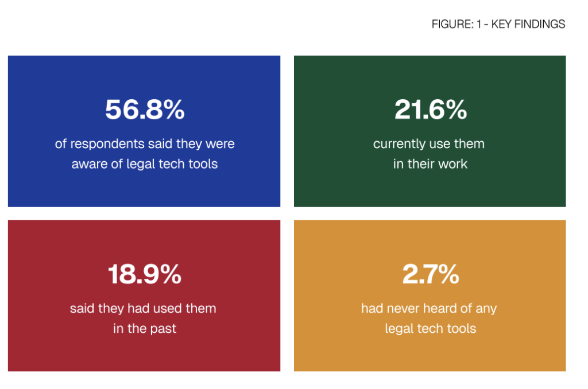Click "aware of legal tech tools" text
588x389 pixels.
(145, 164)
